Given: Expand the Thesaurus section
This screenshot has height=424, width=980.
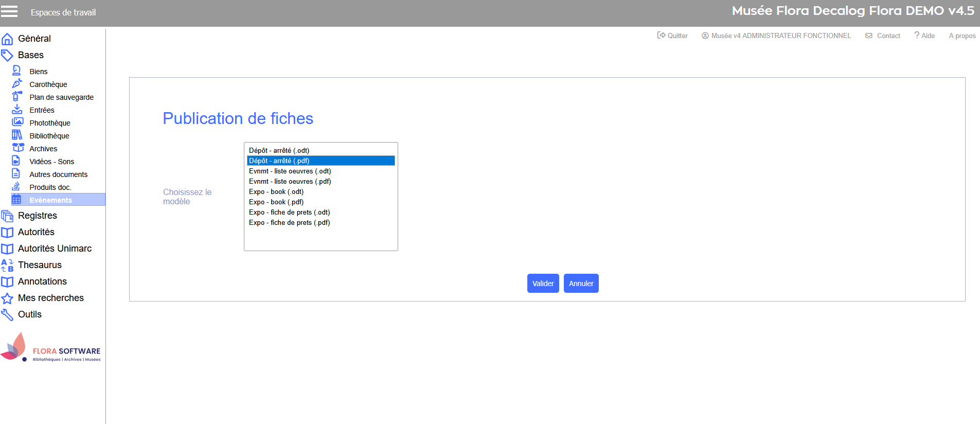Looking at the screenshot, I should (x=40, y=265).
